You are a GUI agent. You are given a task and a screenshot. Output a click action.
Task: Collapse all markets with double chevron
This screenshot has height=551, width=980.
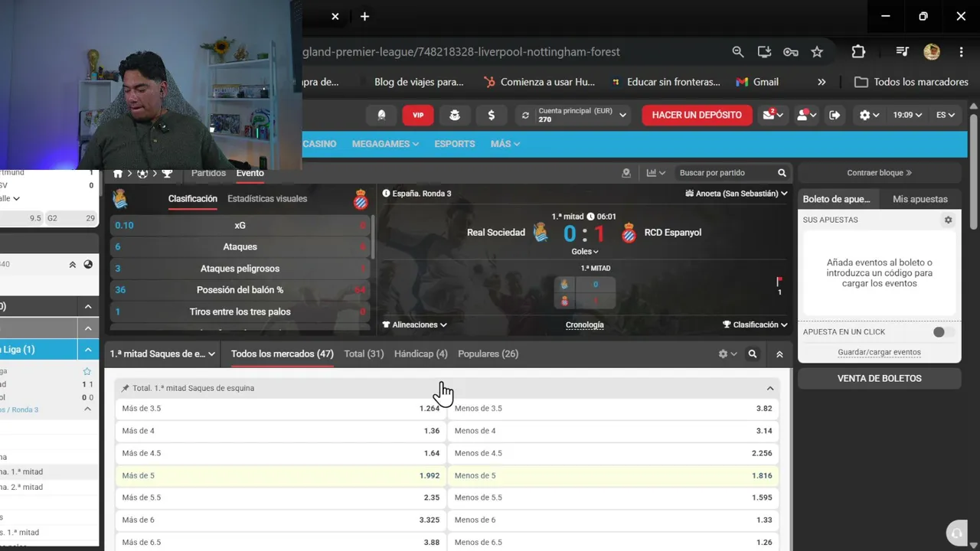(x=779, y=354)
